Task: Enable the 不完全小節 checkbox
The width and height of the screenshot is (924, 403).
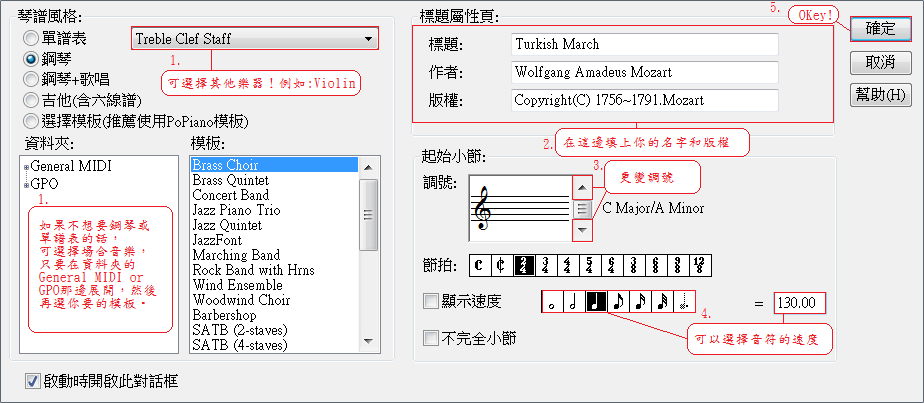Action: (431, 338)
